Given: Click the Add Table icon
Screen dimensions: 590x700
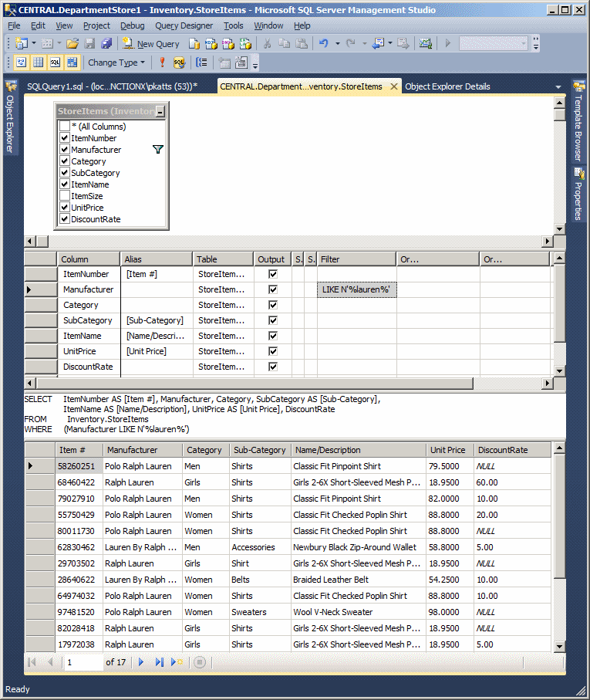Looking at the screenshot, I should click(x=224, y=63).
